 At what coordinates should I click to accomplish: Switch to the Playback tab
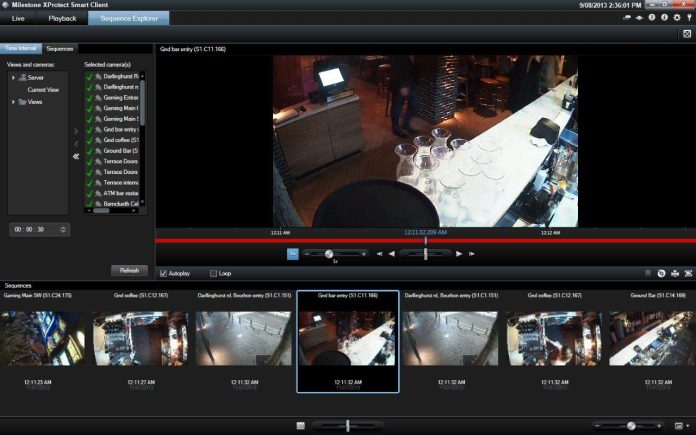tap(62, 18)
